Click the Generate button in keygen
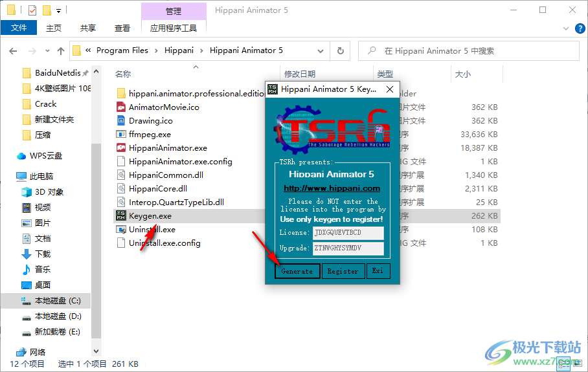Image resolution: width=588 pixels, height=372 pixels. 297,271
